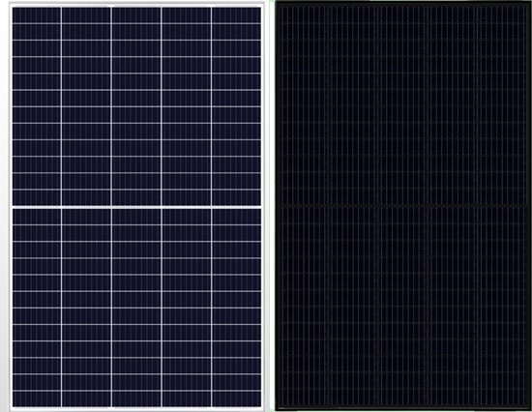Click the top-right corner cell of the blue panel

pyautogui.click(x=237, y=15)
